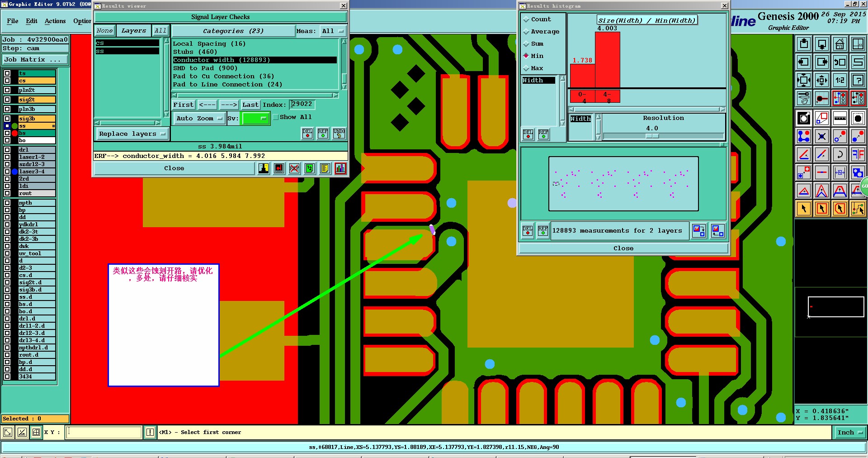Viewport: 868px width, 458px height.
Task: Click the Resolution slider handle
Action: point(652,136)
